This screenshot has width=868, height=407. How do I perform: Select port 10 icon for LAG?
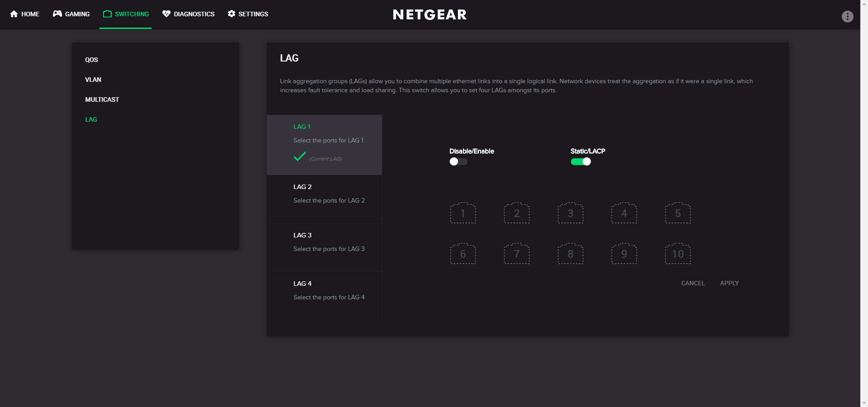pos(678,253)
